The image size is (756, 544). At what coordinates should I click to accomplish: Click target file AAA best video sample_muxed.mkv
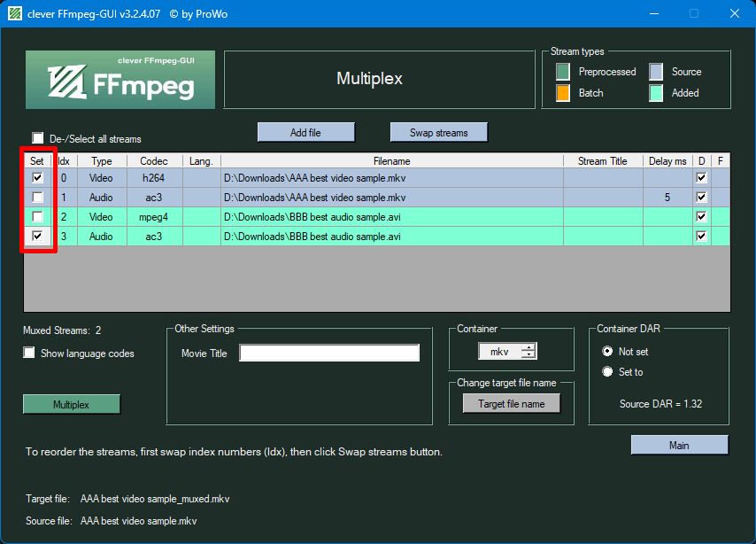(x=155, y=499)
